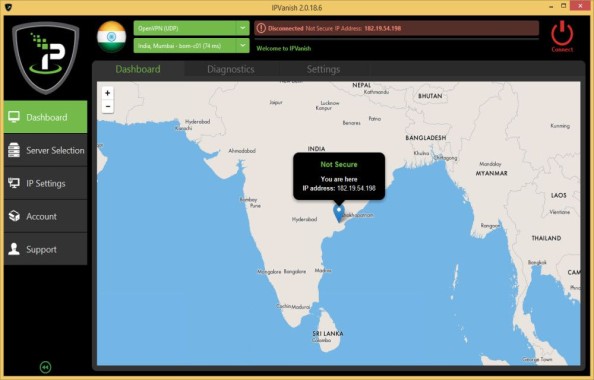Click the Account box icon
Viewport: 594px width, 380px height.
(x=14, y=216)
